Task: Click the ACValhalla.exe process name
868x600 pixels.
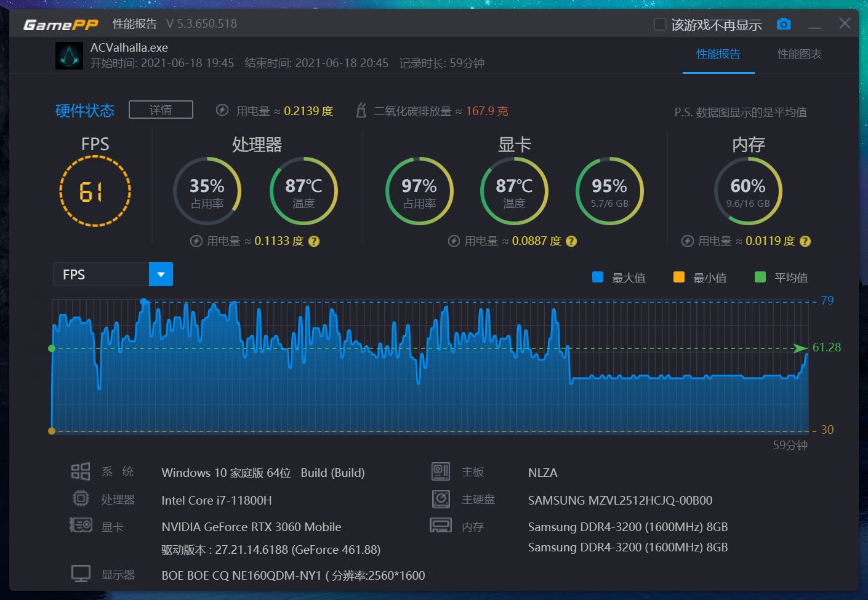Action: 129,47
